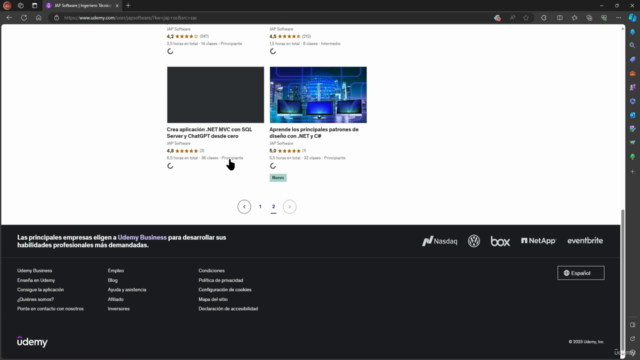Follow the Udemy Business banner link
The height and width of the screenshot is (360, 640).
(x=142, y=238)
